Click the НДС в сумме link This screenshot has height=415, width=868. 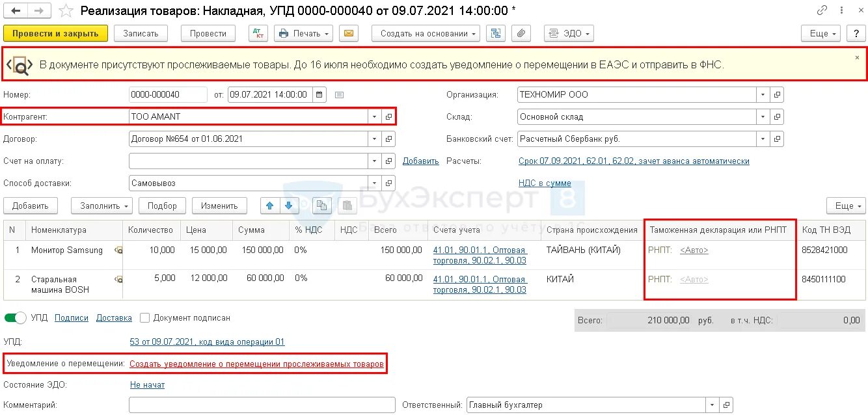click(x=545, y=183)
